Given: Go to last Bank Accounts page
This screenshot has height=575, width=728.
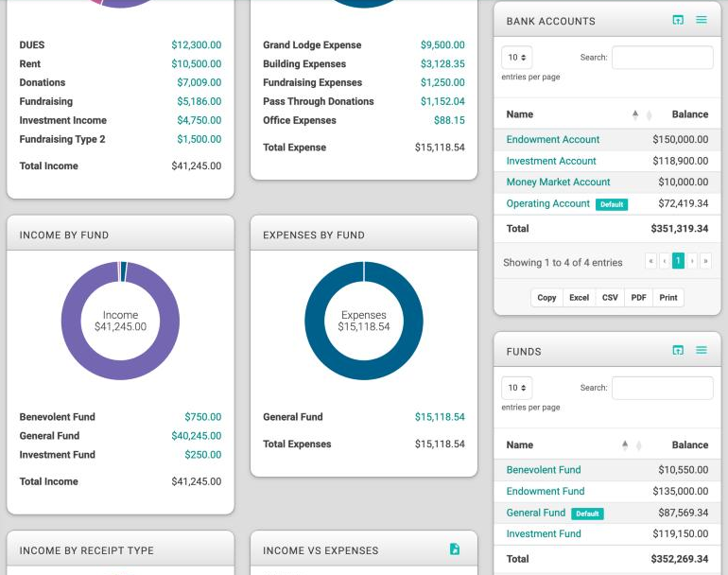Looking at the screenshot, I should [705, 261].
